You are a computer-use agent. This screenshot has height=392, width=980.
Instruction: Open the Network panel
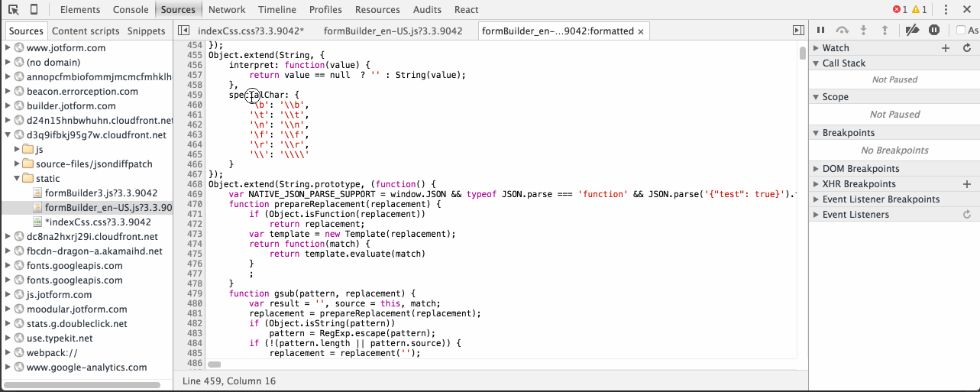227,10
